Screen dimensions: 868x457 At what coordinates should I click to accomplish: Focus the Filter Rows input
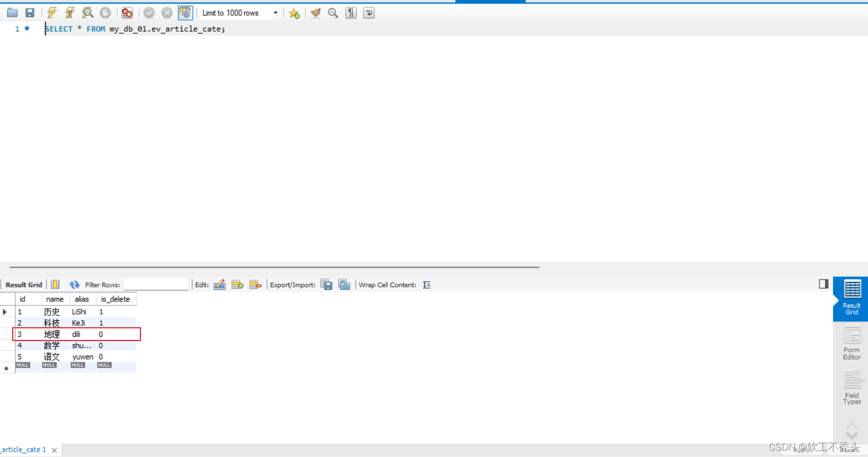(x=156, y=284)
